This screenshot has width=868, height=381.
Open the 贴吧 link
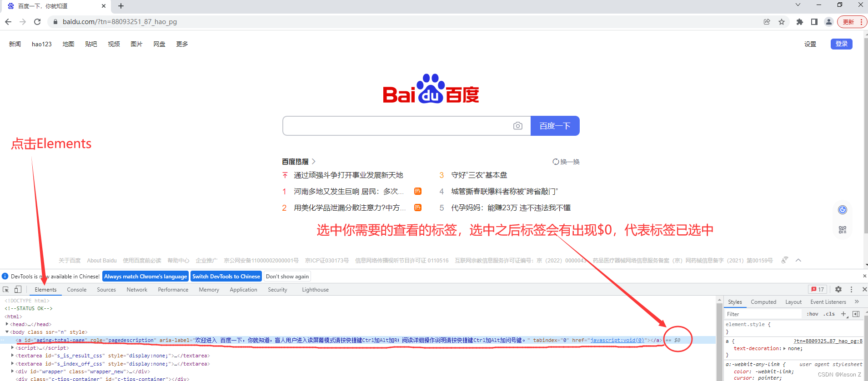(91, 44)
